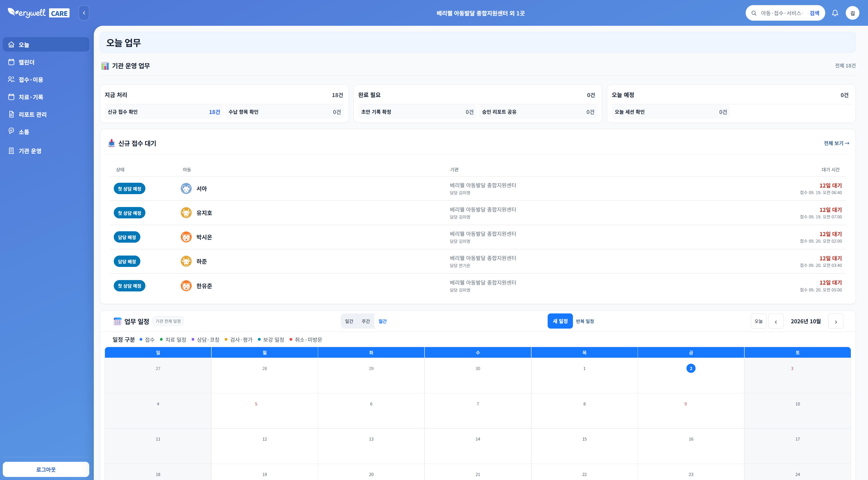Click 하준's cow avatar icon

point(186,261)
